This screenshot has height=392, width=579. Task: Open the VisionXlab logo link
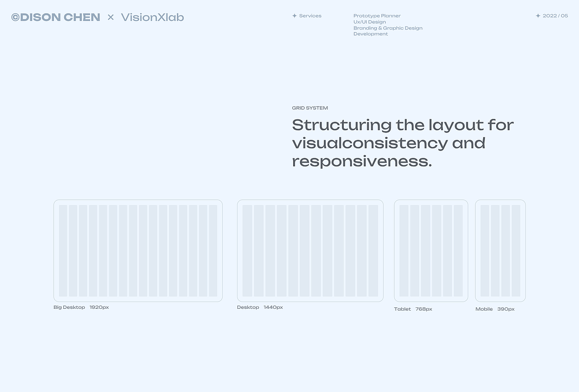[x=152, y=17]
